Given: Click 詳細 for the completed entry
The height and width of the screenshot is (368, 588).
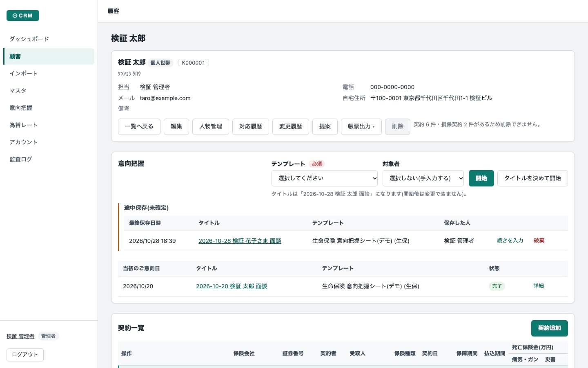Looking at the screenshot, I should pos(539,286).
